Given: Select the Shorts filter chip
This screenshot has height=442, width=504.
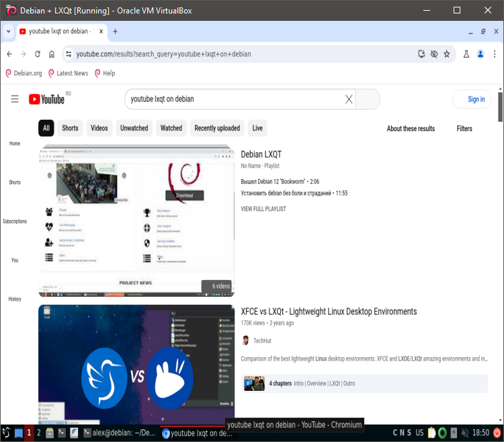Looking at the screenshot, I should click(x=70, y=128).
